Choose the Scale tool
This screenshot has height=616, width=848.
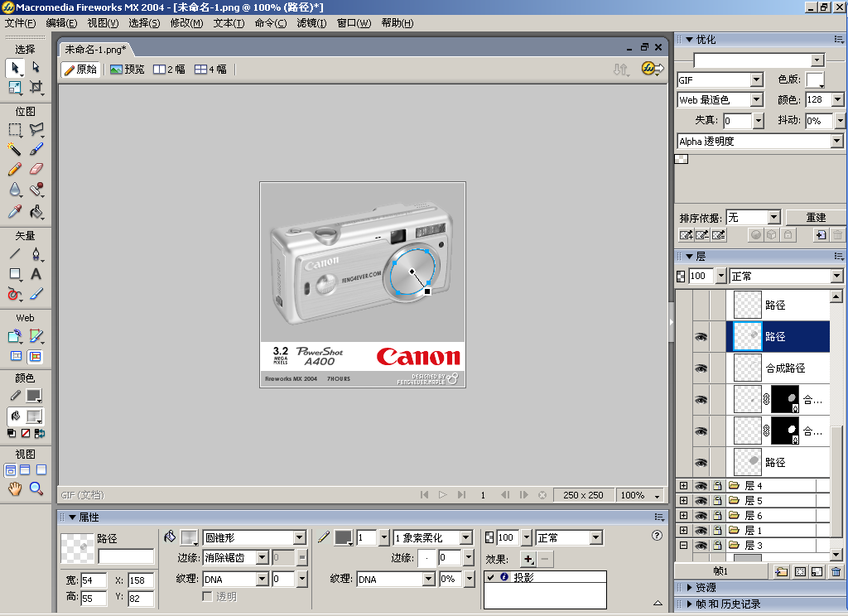tap(15, 87)
